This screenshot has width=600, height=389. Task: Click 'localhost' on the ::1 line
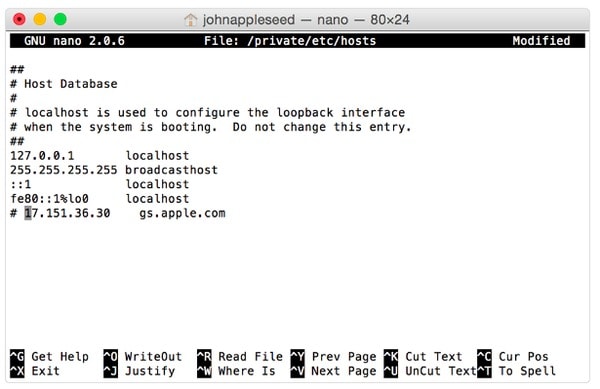click(157, 184)
